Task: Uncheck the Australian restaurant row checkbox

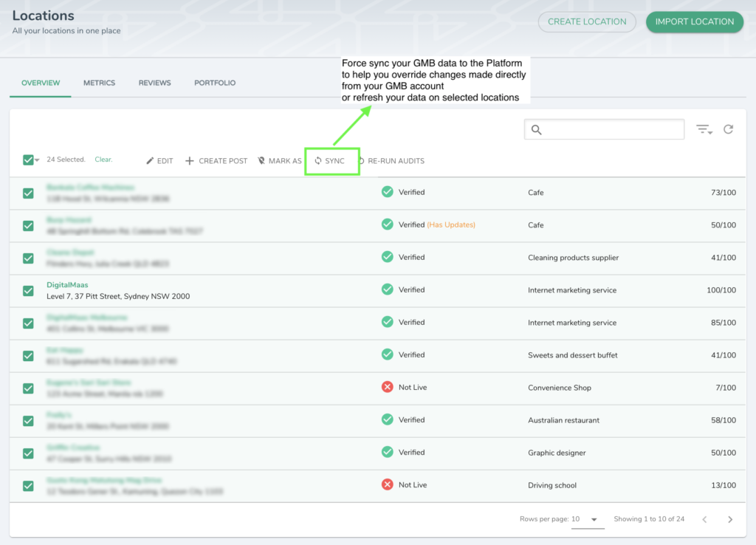Action: click(29, 421)
